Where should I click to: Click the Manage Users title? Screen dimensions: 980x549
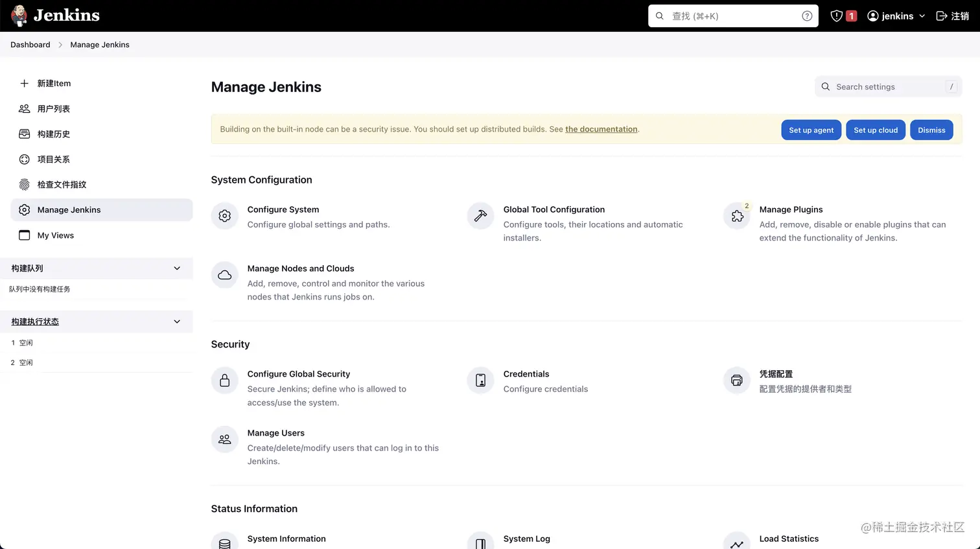pyautogui.click(x=276, y=433)
